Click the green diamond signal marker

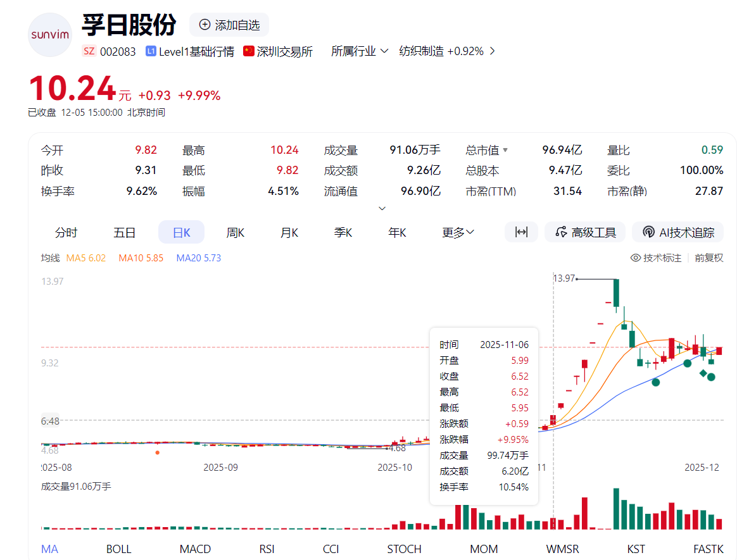pos(703,373)
